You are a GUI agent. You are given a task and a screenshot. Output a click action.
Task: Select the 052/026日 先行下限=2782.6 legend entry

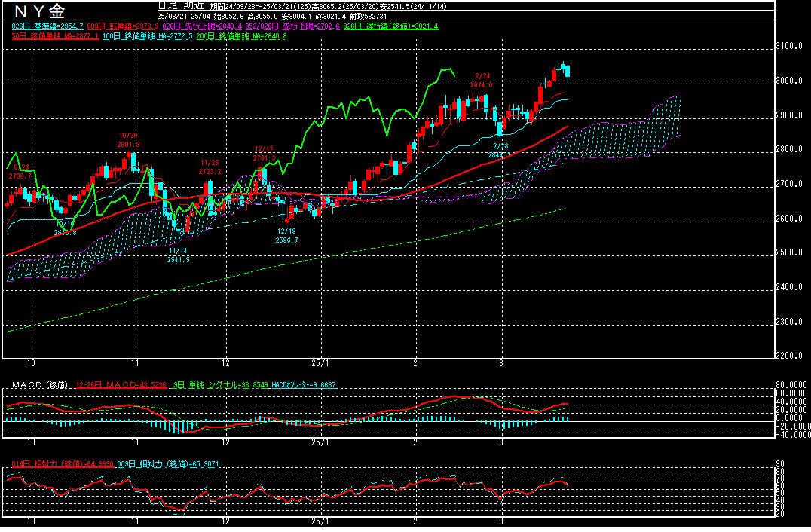[292, 26]
